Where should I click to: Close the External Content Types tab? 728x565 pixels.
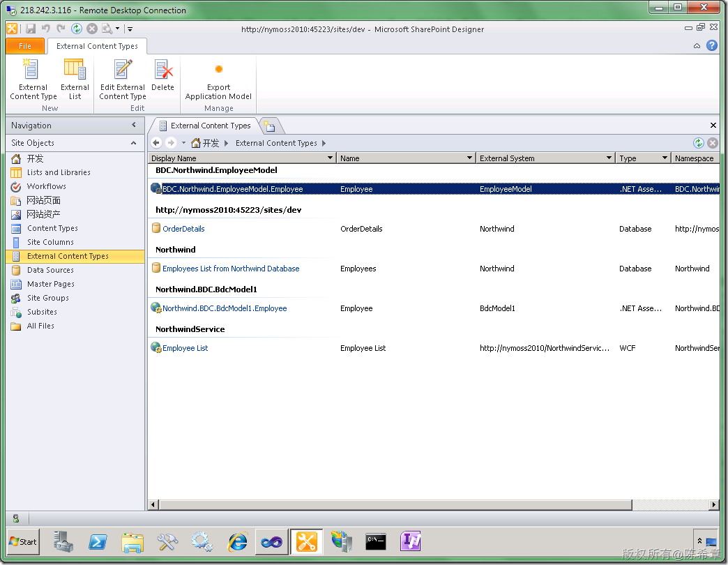coord(713,126)
